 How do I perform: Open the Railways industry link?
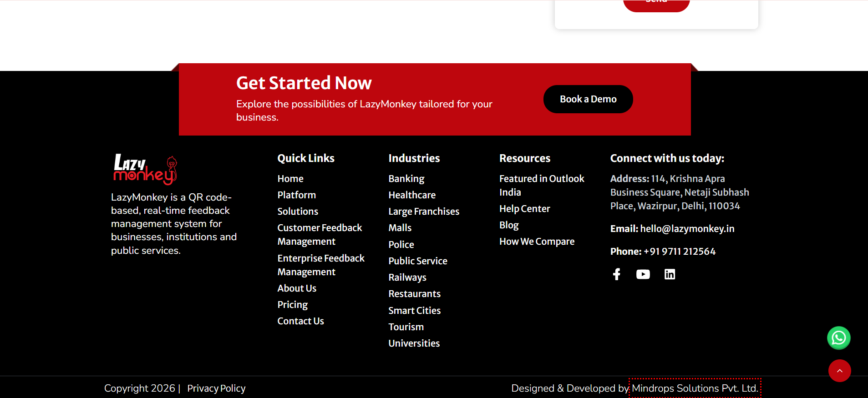[407, 277]
